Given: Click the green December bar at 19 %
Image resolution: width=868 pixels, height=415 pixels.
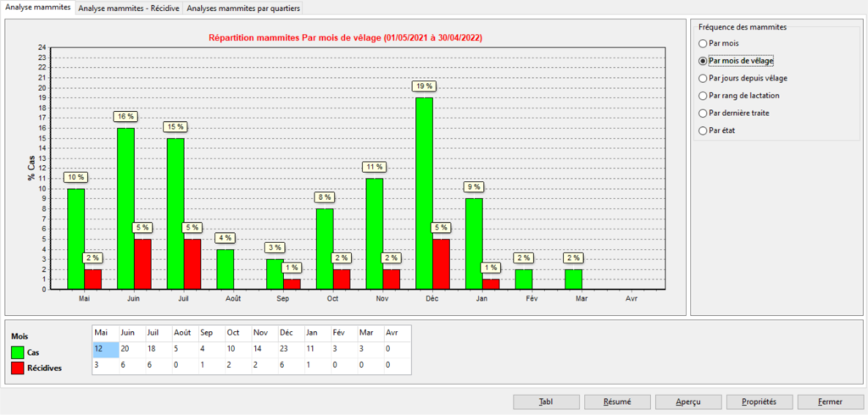Looking at the screenshot, I should [425, 193].
